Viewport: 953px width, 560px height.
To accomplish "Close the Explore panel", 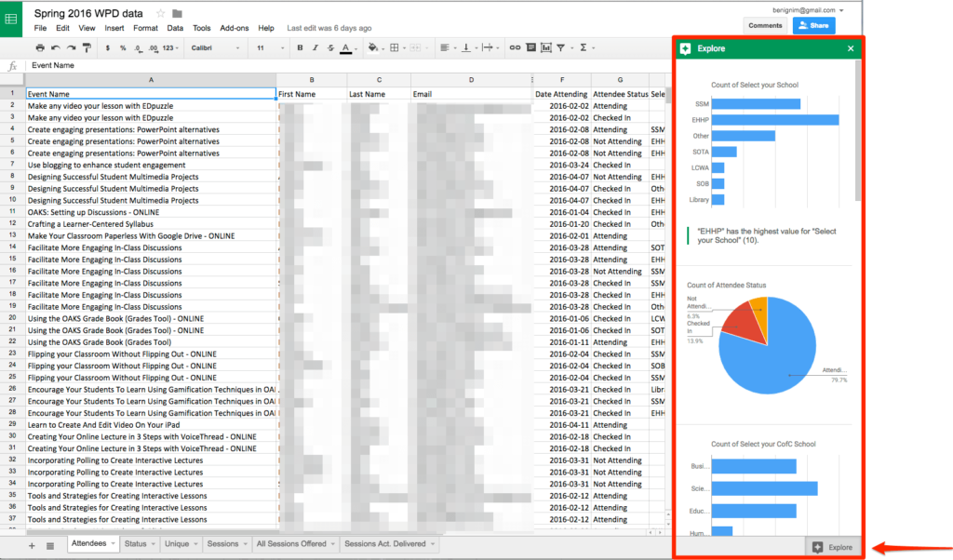I will click(848, 47).
